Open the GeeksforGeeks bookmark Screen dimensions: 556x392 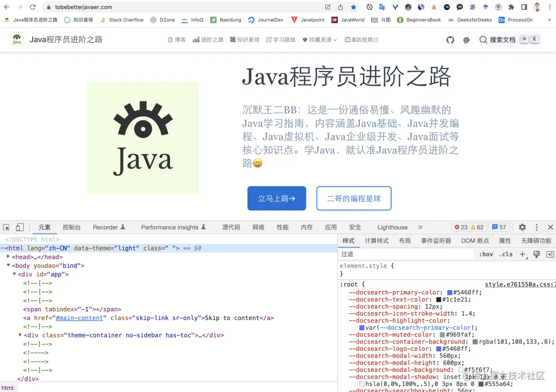[470, 20]
